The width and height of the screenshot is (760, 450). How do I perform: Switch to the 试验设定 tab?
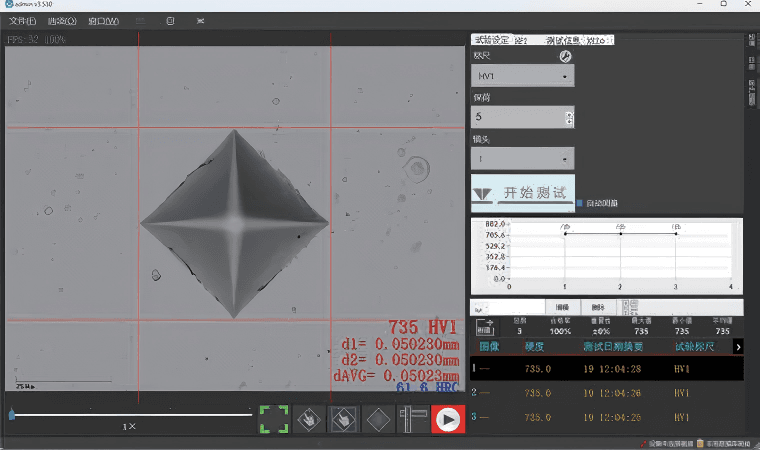click(490, 41)
